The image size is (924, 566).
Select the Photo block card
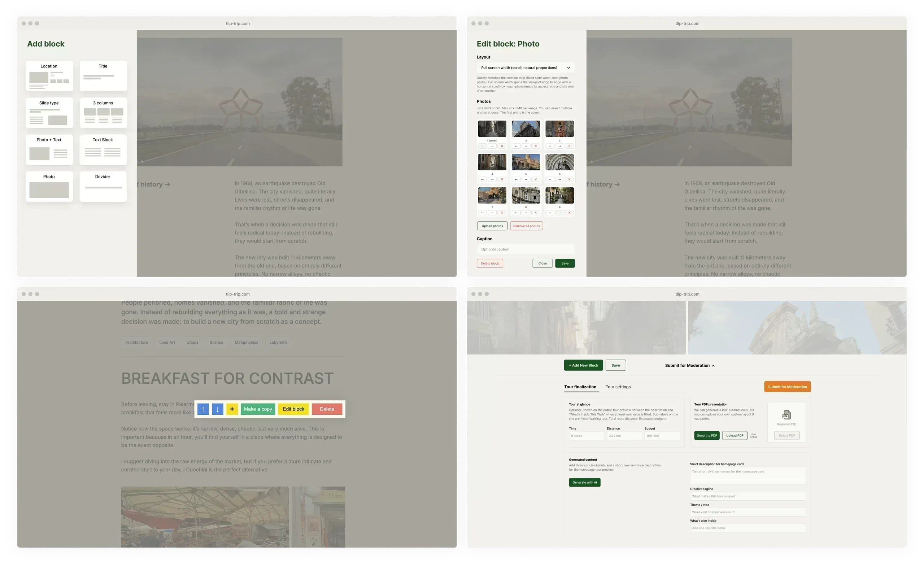tap(49, 186)
